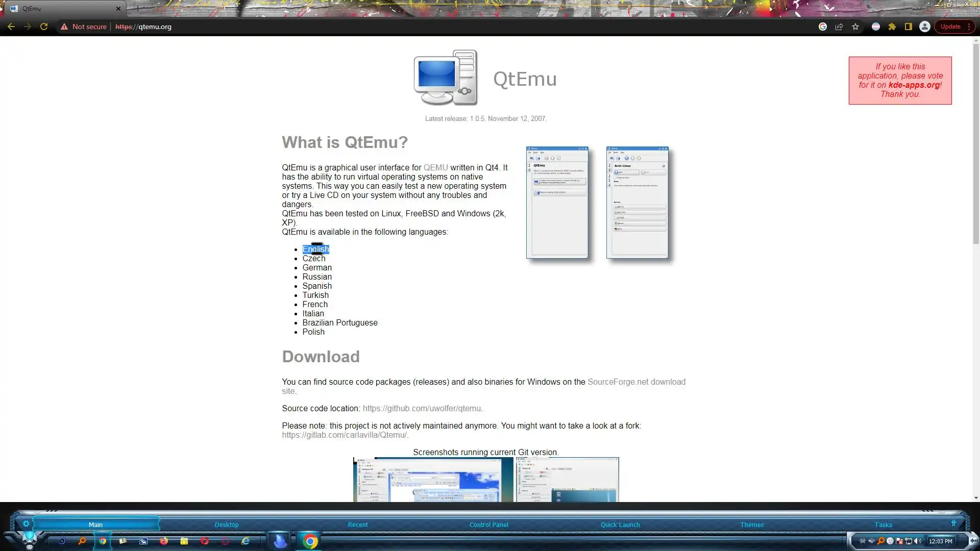Screen dimensions: 980x551
Task: Open the Chrome profile avatar
Action: click(x=924, y=27)
